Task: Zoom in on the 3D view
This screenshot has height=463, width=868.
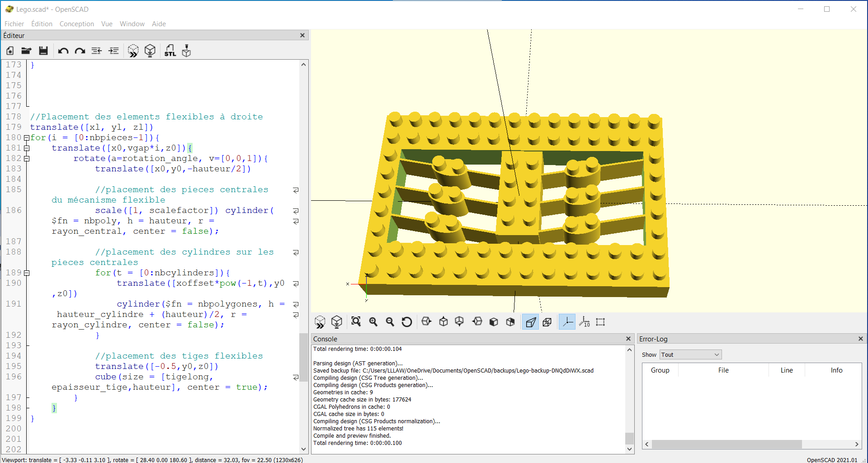Action: (373, 322)
